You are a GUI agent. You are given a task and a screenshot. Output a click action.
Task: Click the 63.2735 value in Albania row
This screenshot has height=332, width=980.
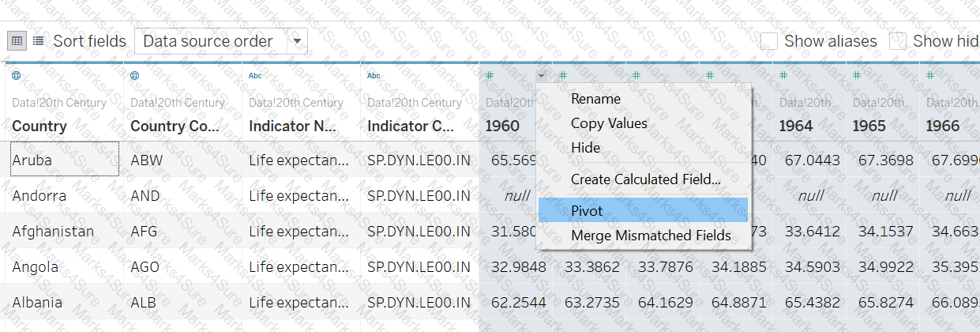click(592, 302)
